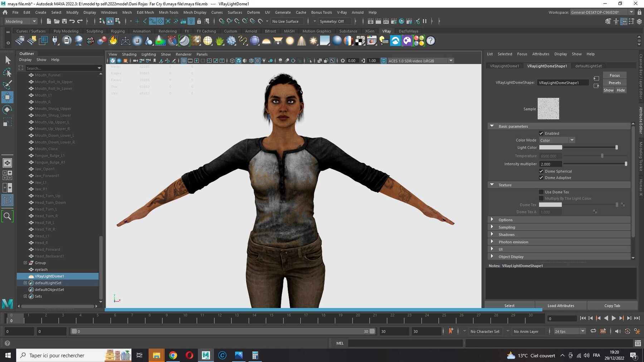Image resolution: width=644 pixels, height=362 pixels.
Task: Open the ACES color space dropdown
Action: point(420,61)
